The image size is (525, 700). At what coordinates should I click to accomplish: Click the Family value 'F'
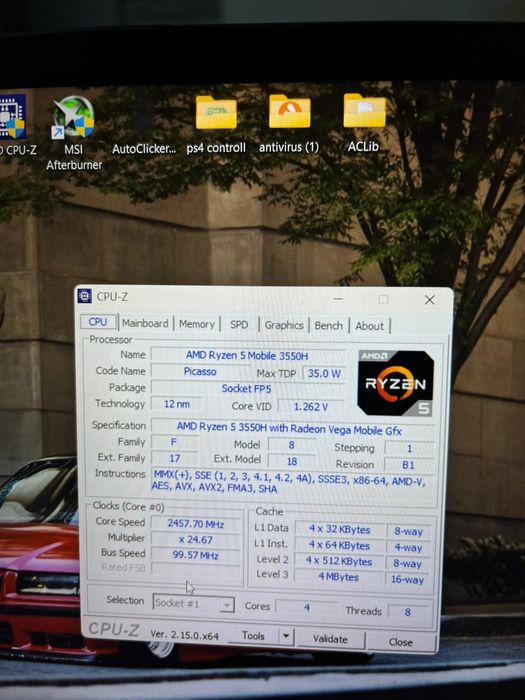[x=174, y=442]
